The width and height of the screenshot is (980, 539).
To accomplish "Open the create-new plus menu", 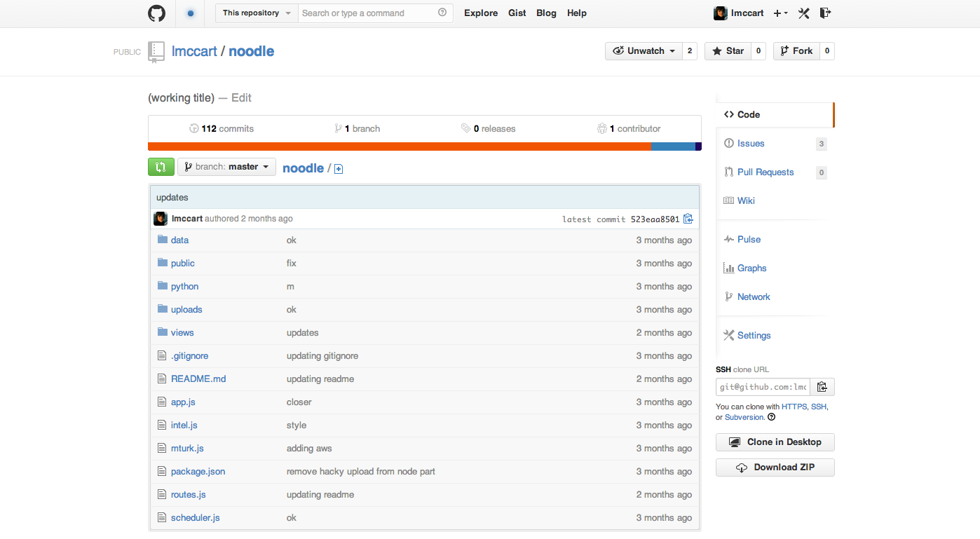I will click(780, 13).
